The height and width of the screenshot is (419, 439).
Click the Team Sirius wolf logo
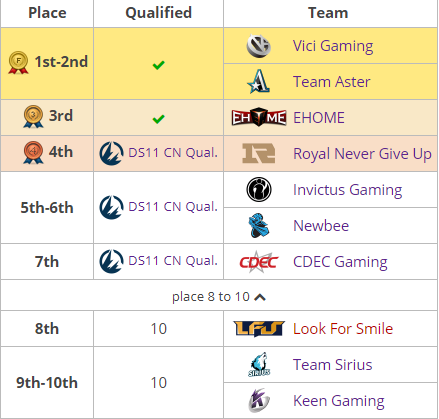[259, 364]
